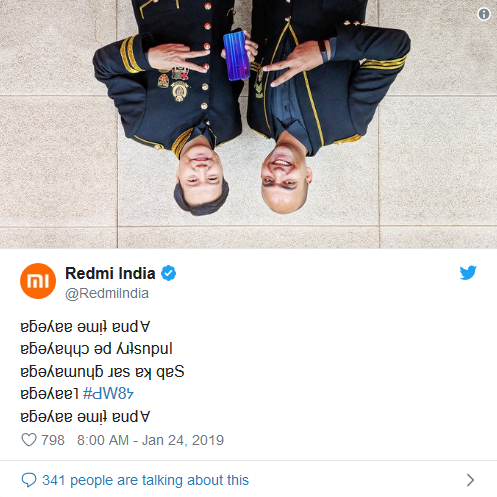497x497 pixels.
Task: Click the first flipped "Apna time aayega" line
Action: pyautogui.click(x=85, y=327)
